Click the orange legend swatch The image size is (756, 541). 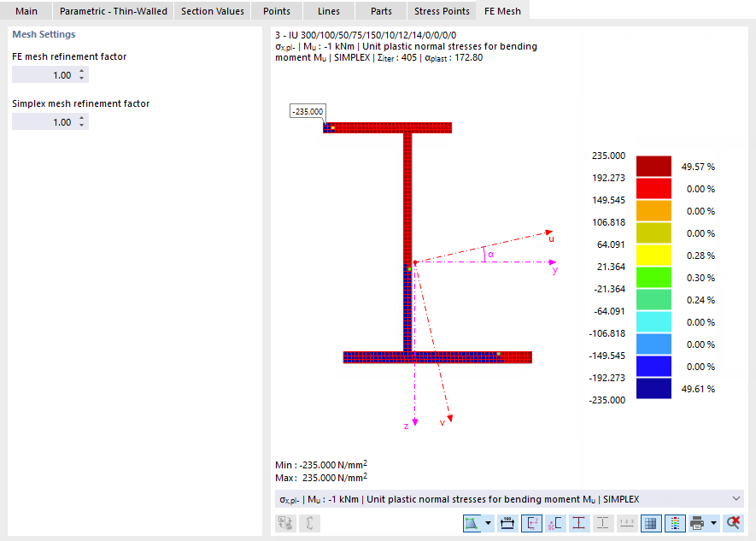pyautogui.click(x=653, y=211)
